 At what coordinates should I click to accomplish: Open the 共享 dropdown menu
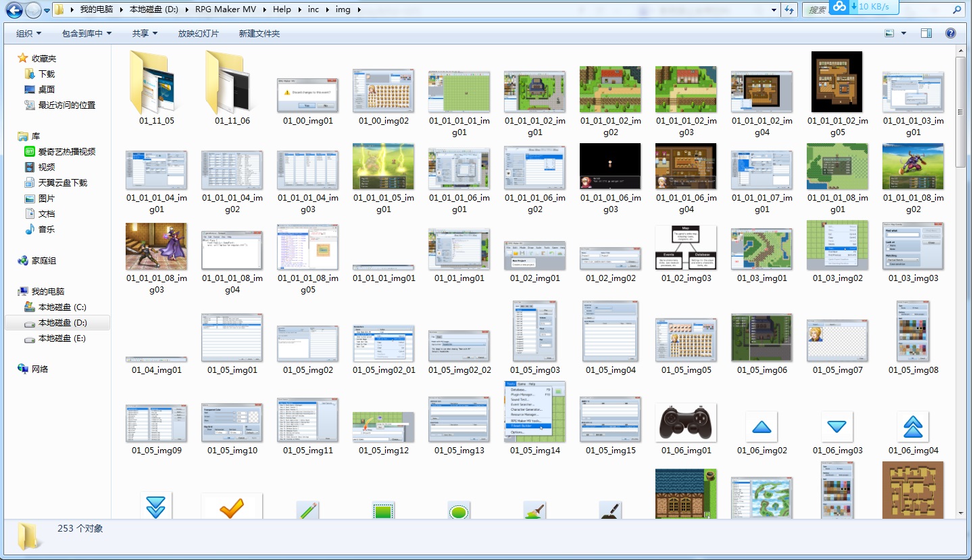[145, 33]
